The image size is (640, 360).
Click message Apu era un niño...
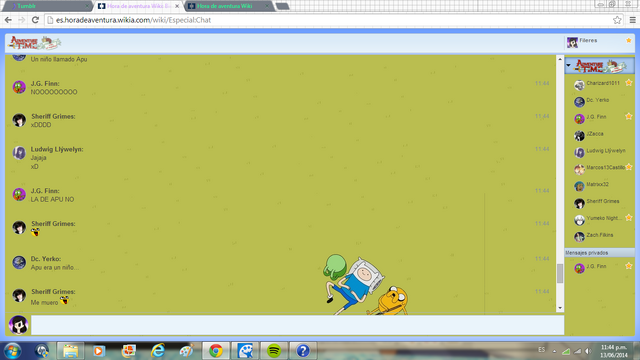click(x=55, y=268)
